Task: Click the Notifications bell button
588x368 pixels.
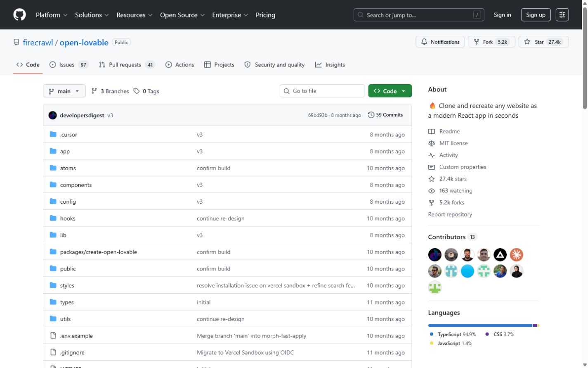Action: pyautogui.click(x=440, y=42)
